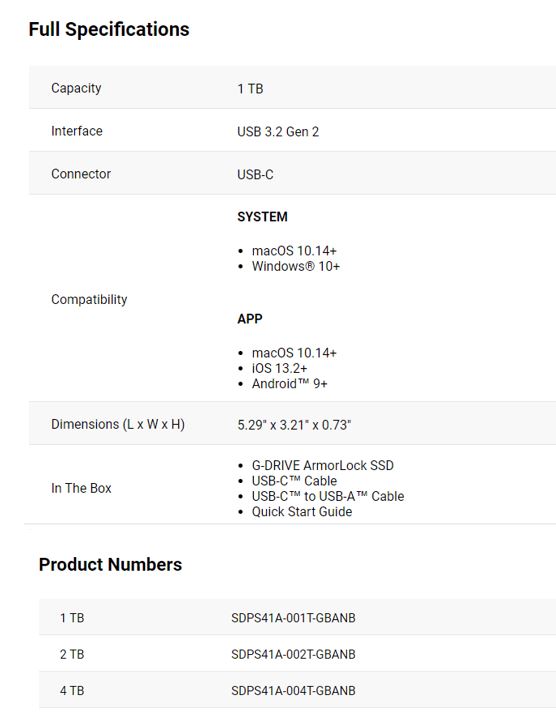This screenshot has height=722, width=556.
Task: Click the USB 3.2 Gen 2 value
Action: point(278,132)
